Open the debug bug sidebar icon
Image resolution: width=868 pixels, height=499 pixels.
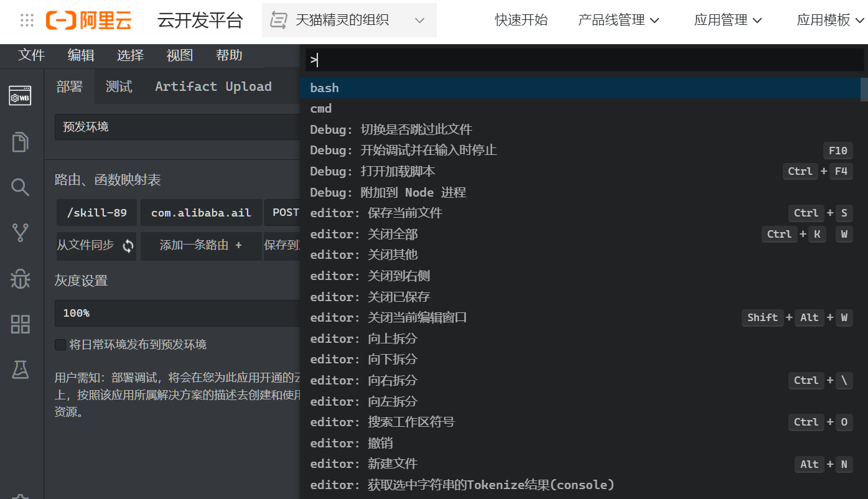point(20,278)
